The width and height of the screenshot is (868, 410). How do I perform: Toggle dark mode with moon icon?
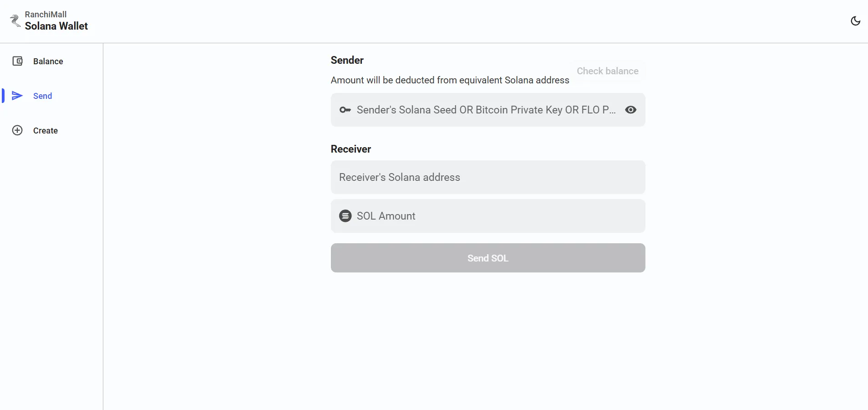(x=855, y=21)
